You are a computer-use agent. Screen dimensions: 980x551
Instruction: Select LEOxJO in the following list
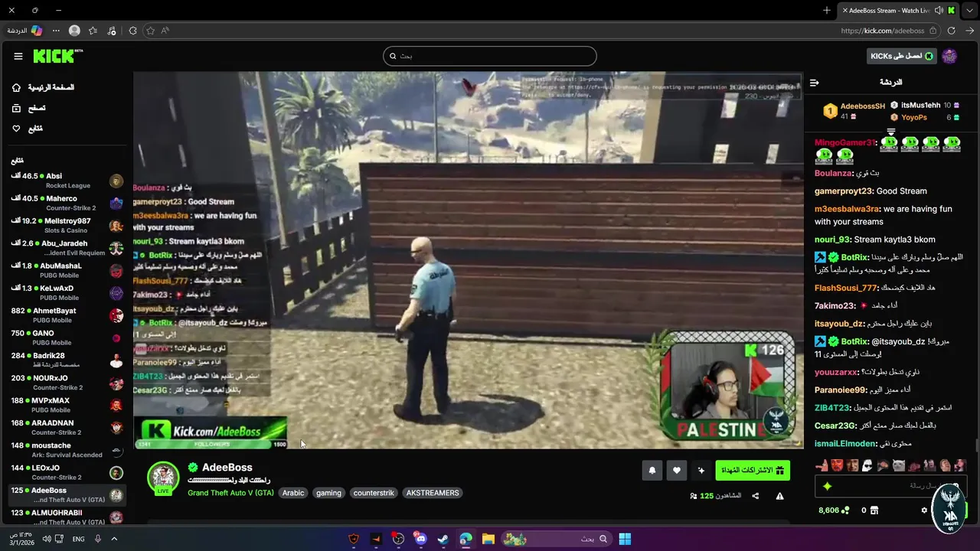(x=67, y=472)
